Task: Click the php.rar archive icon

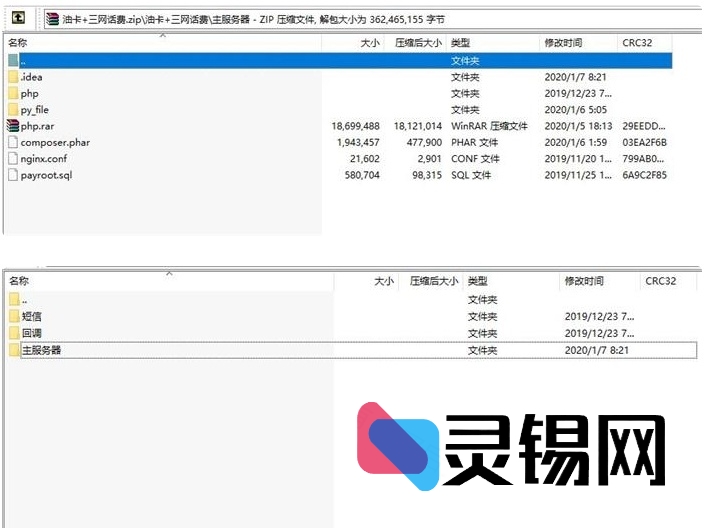Action: pos(13,126)
